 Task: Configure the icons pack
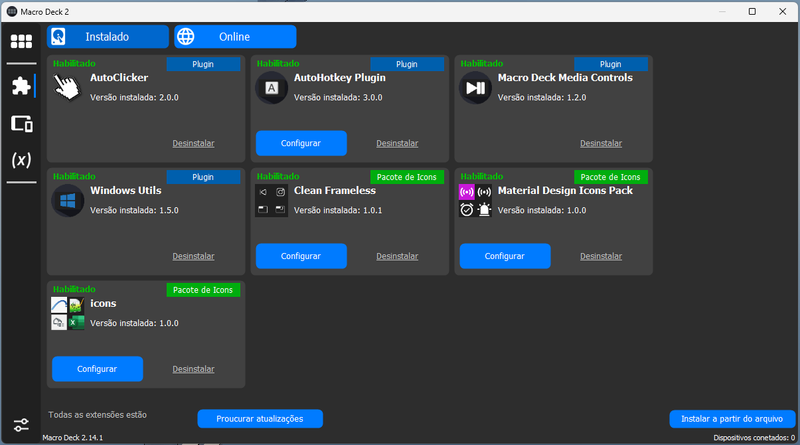[x=97, y=369]
